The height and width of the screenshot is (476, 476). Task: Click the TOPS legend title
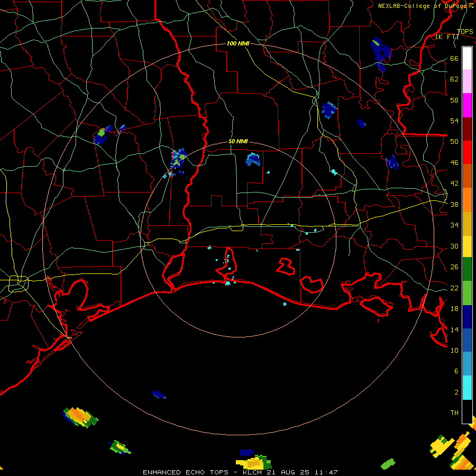tap(465, 31)
